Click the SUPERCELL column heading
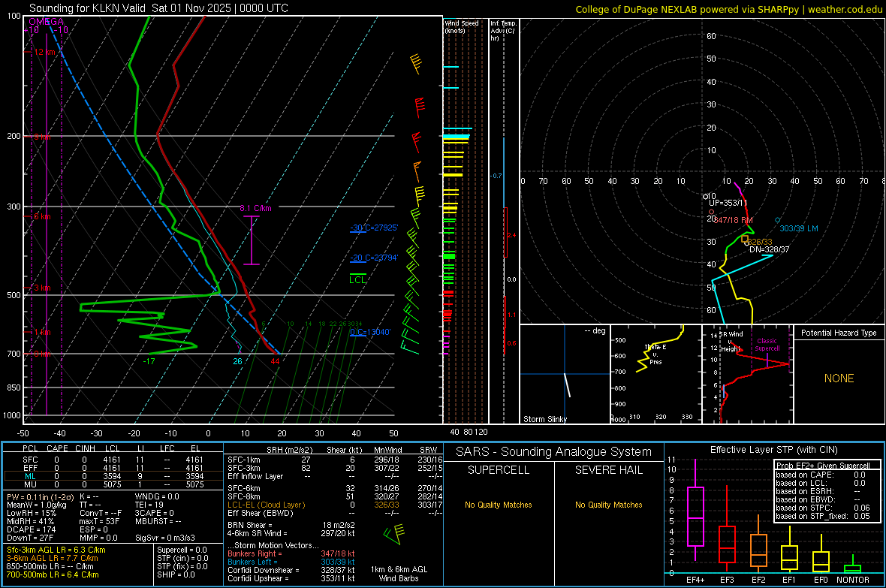886x588 pixels. pyautogui.click(x=499, y=470)
